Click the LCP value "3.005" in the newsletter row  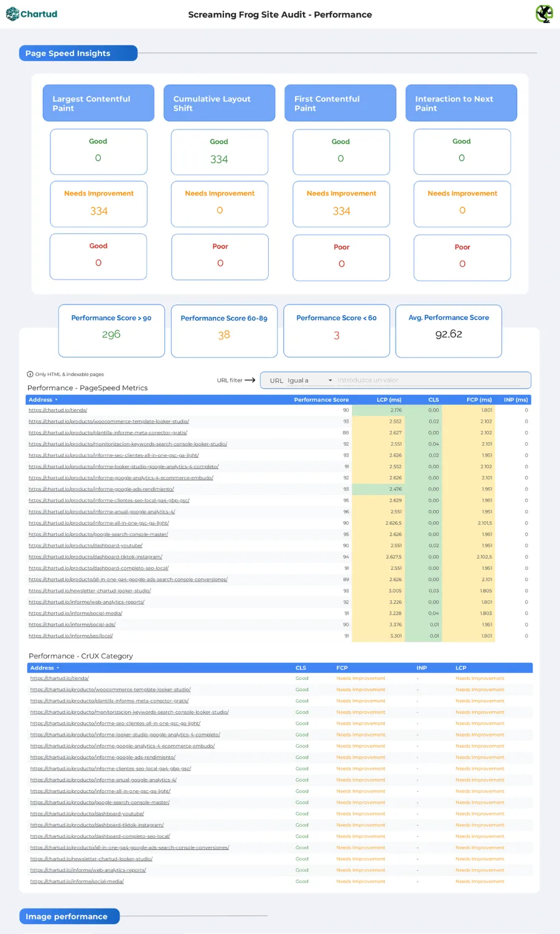396,591
